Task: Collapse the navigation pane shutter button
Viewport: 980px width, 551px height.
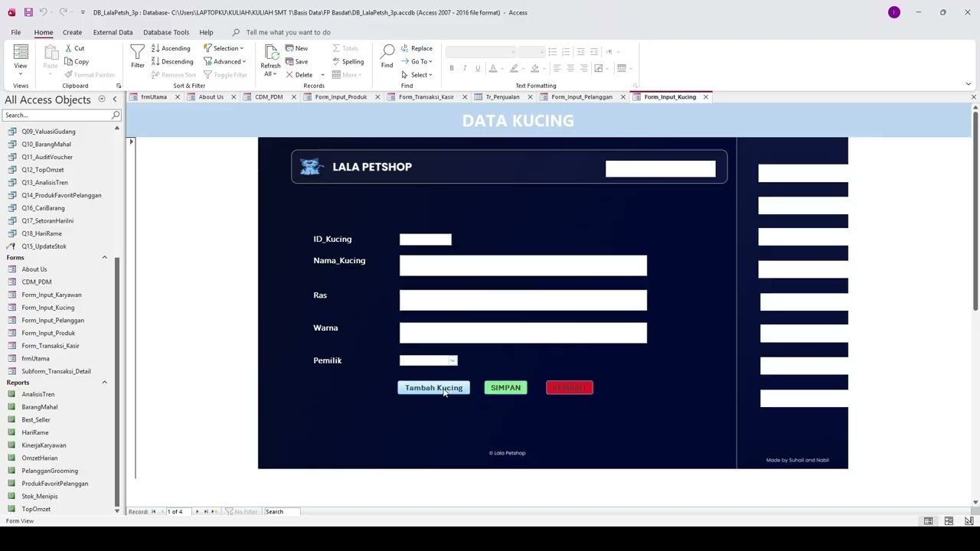Action: pos(115,99)
